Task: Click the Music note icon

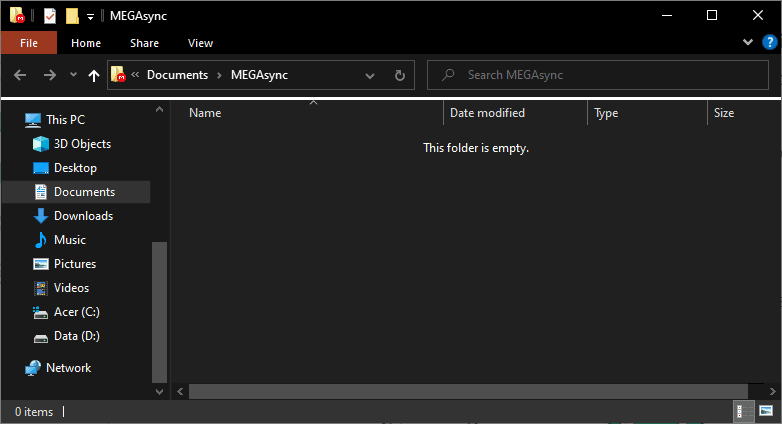Action: 40,239
